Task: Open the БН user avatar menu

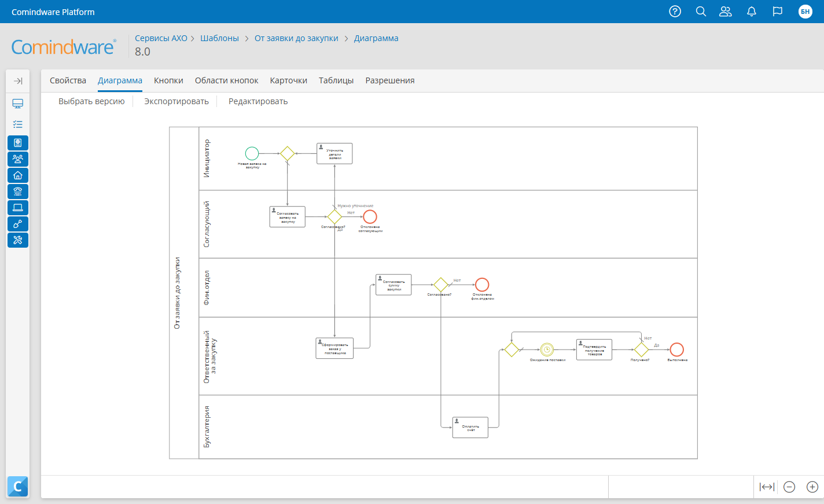Action: tap(805, 12)
